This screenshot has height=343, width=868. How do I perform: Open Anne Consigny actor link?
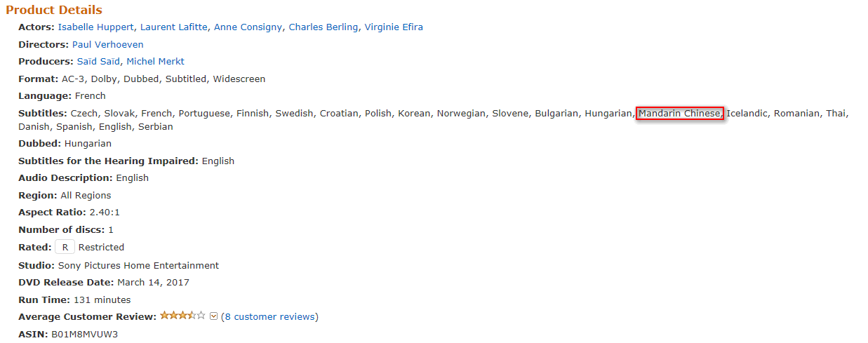(x=248, y=27)
